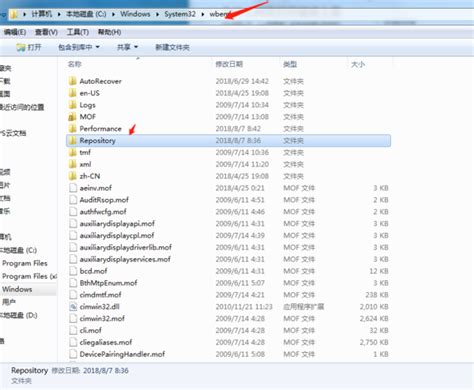Screen dimensions: 474x390
Task: Expand the arrow after System32 in the address bar
Action: tap(203, 14)
